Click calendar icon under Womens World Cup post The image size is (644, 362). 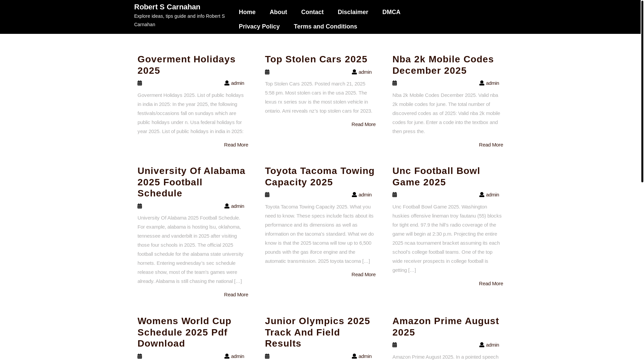[140, 356]
